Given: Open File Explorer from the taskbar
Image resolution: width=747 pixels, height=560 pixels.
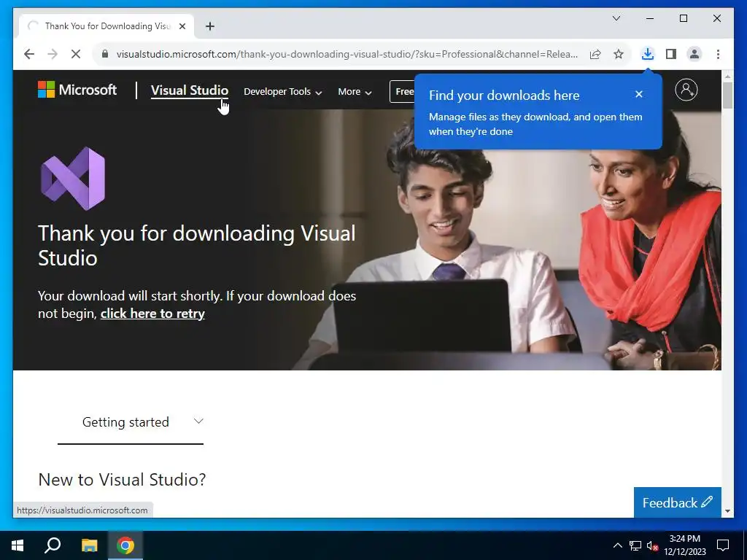Looking at the screenshot, I should [89, 545].
